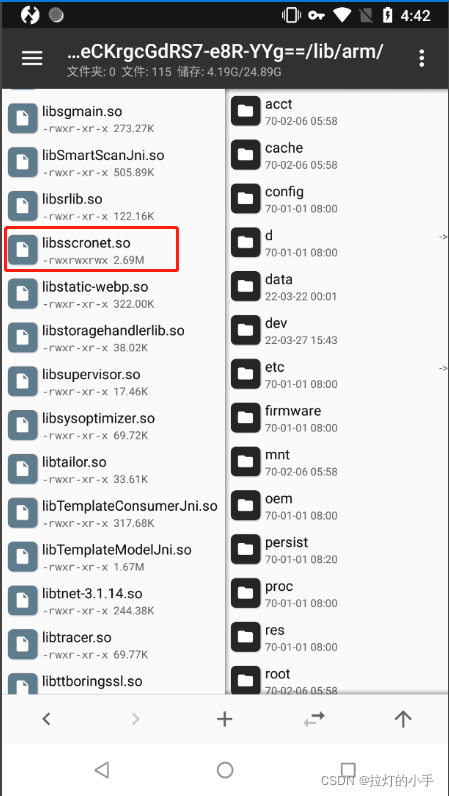
Task: Tap the back arrow in bottom toolbar
Action: (x=46, y=719)
